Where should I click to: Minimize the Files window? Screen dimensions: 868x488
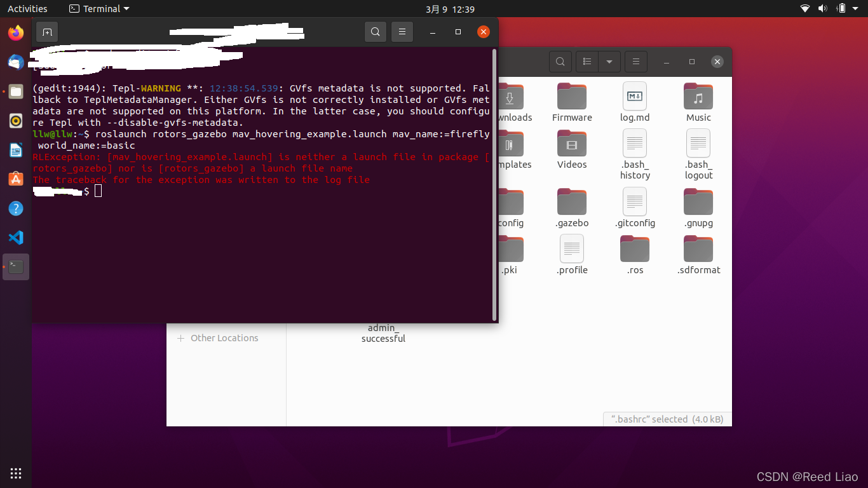point(667,62)
